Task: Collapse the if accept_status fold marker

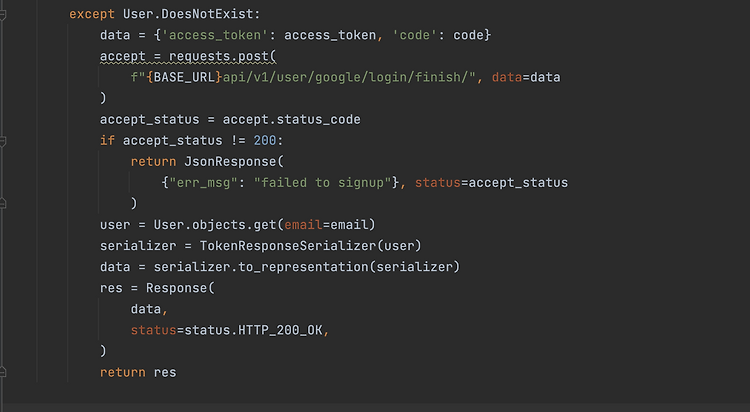Action: point(2,141)
